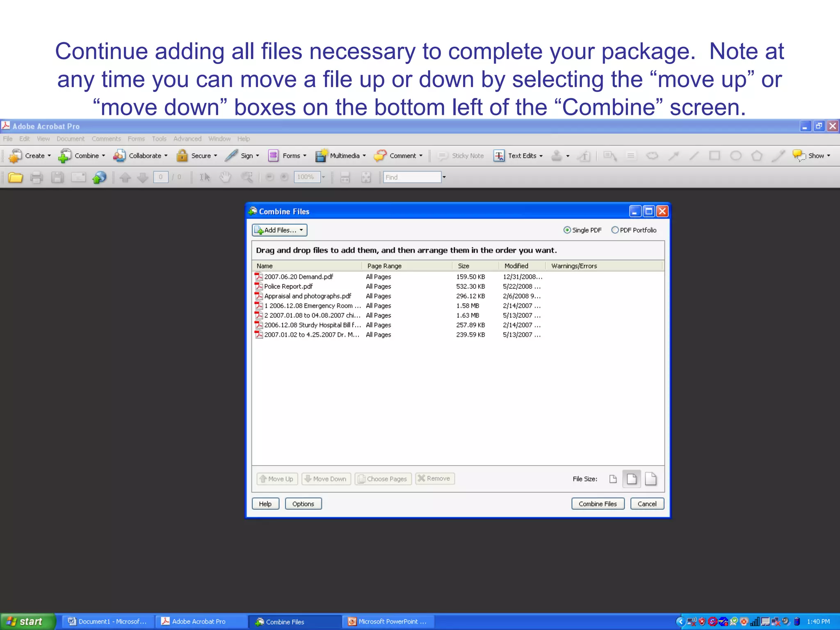Open the Document menu
This screenshot has height=630, width=840.
pos(71,139)
